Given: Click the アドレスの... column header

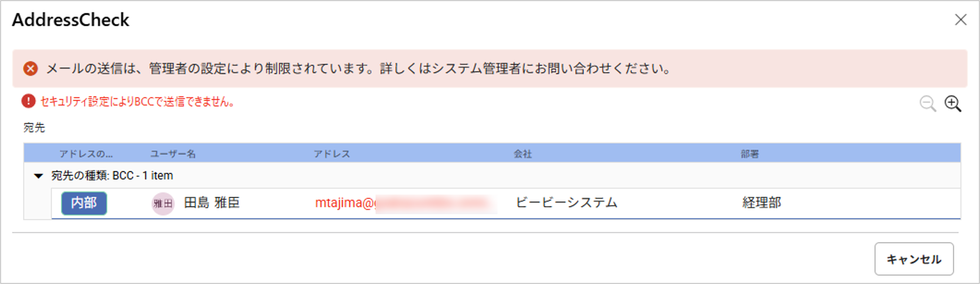Looking at the screenshot, I should 86,154.
